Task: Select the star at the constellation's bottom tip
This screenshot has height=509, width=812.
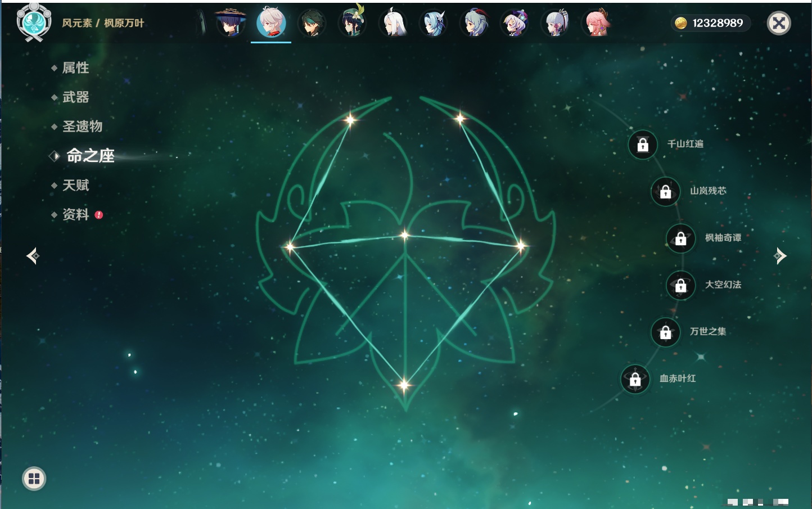Action: pos(404,385)
